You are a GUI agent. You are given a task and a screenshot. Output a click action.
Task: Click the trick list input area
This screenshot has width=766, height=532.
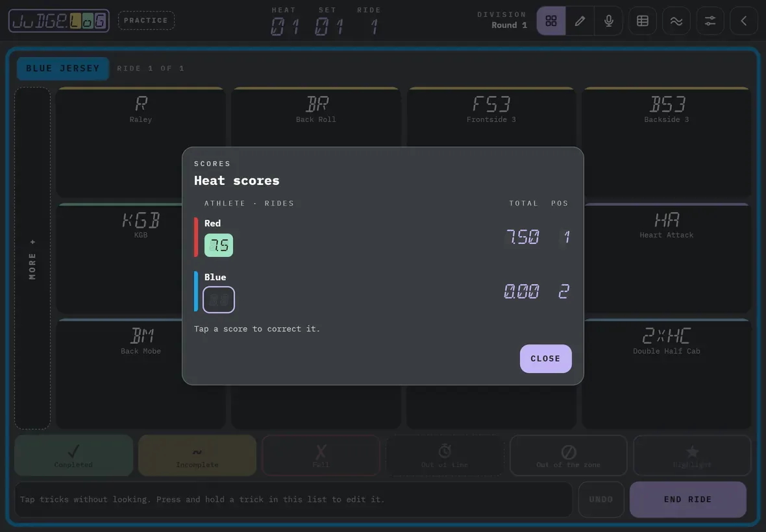pyautogui.click(x=293, y=500)
